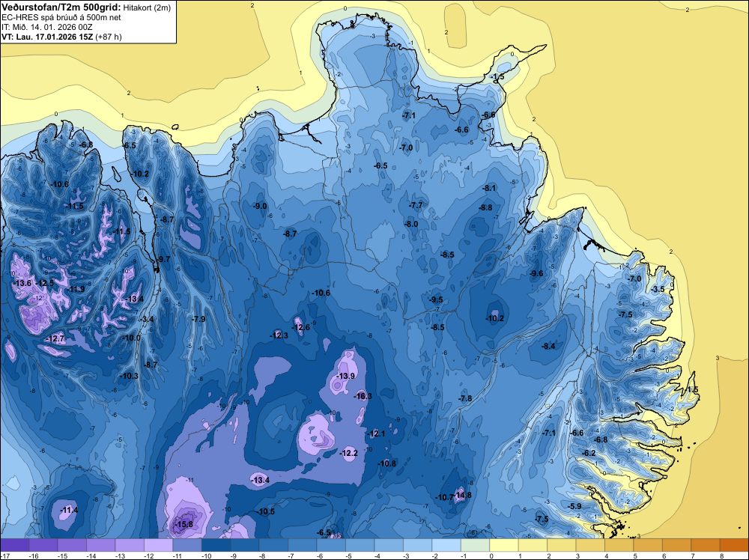Click the '-10.3' temperature value

[129, 376]
